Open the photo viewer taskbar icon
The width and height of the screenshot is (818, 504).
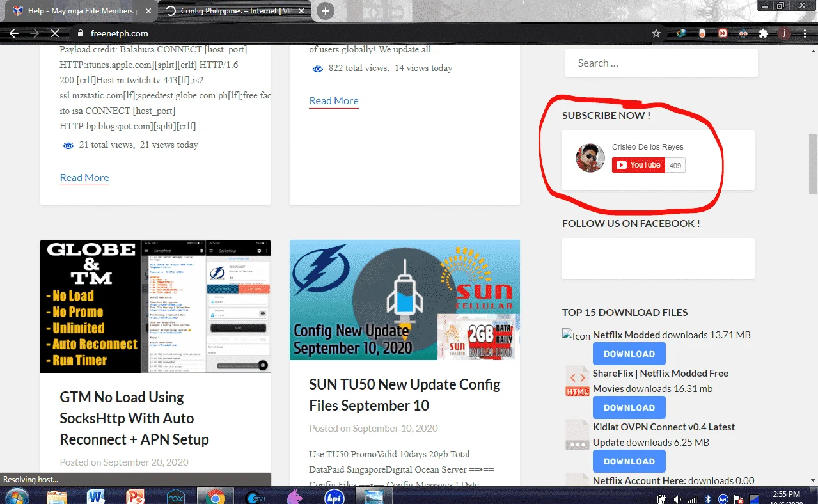374,497
